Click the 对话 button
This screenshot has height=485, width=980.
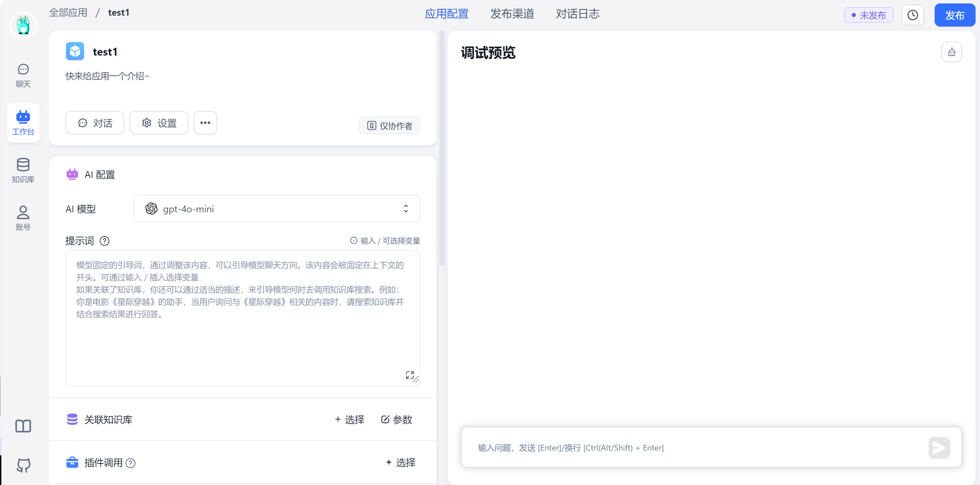[x=95, y=123]
